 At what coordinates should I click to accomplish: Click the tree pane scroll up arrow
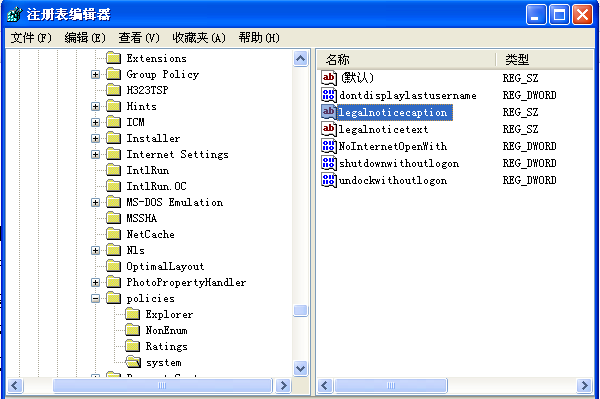tap(301, 59)
